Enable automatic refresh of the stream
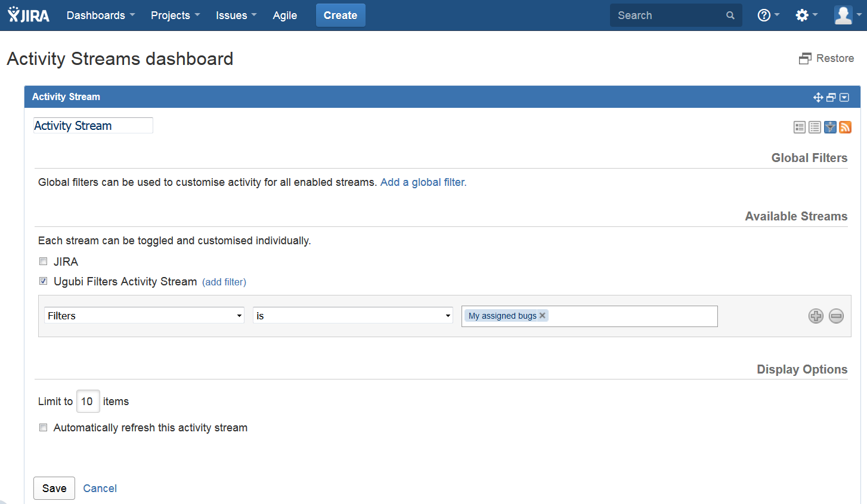Screen dimensions: 867x504 pyautogui.click(x=42, y=427)
